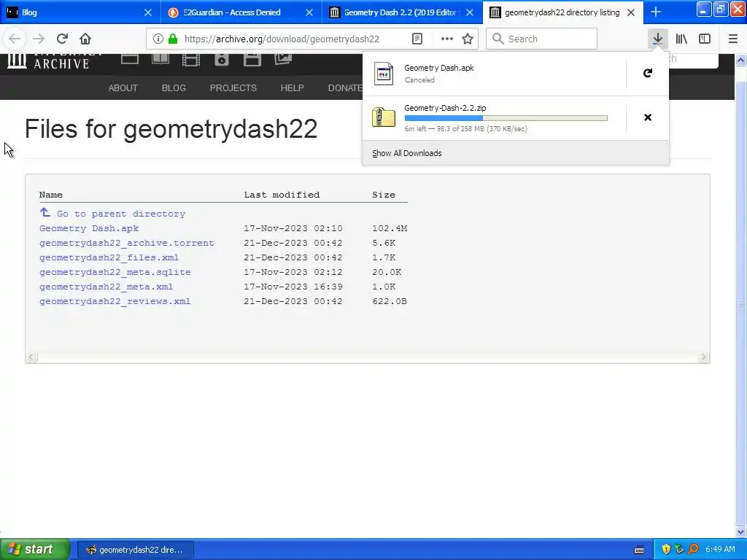Open the Archive Software floppy icon
Viewport: 747px width, 560px height.
point(252,60)
